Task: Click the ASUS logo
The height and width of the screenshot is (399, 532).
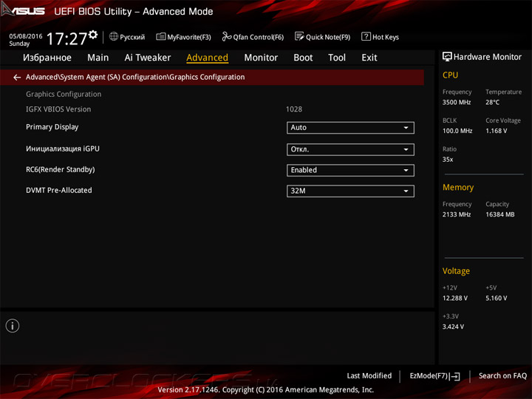Action: pyautogui.click(x=23, y=10)
